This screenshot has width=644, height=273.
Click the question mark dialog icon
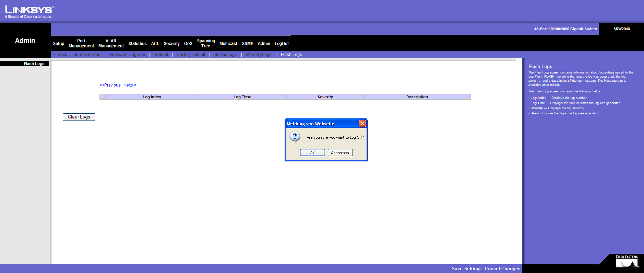[x=295, y=137]
